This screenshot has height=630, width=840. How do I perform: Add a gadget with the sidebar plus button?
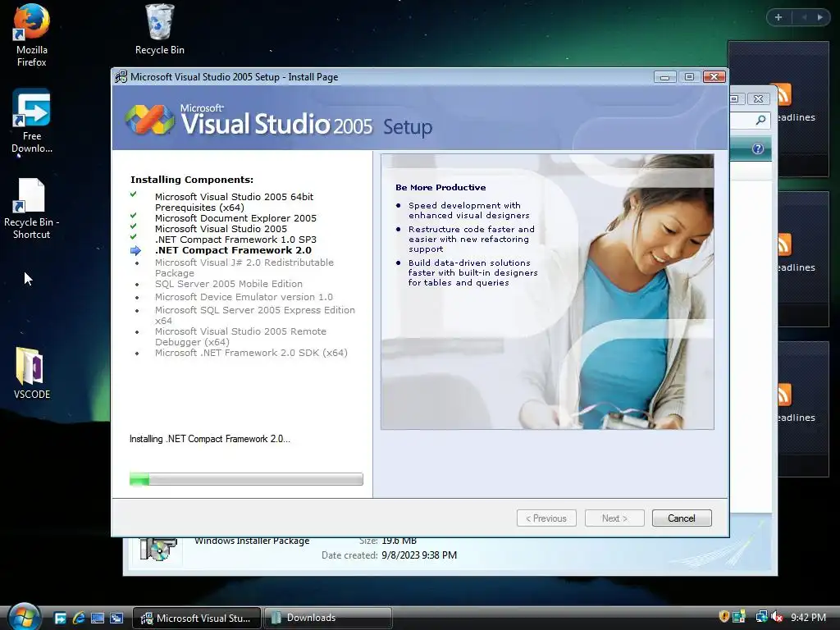(x=778, y=17)
